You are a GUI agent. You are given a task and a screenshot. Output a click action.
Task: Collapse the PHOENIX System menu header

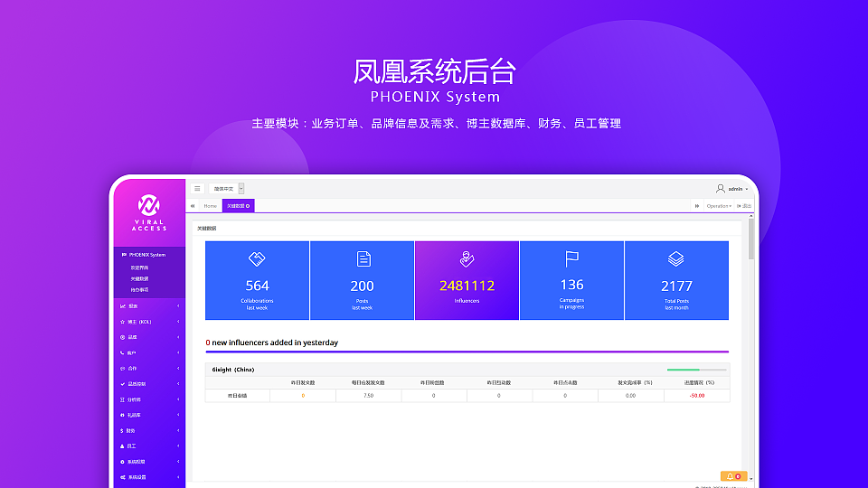149,255
